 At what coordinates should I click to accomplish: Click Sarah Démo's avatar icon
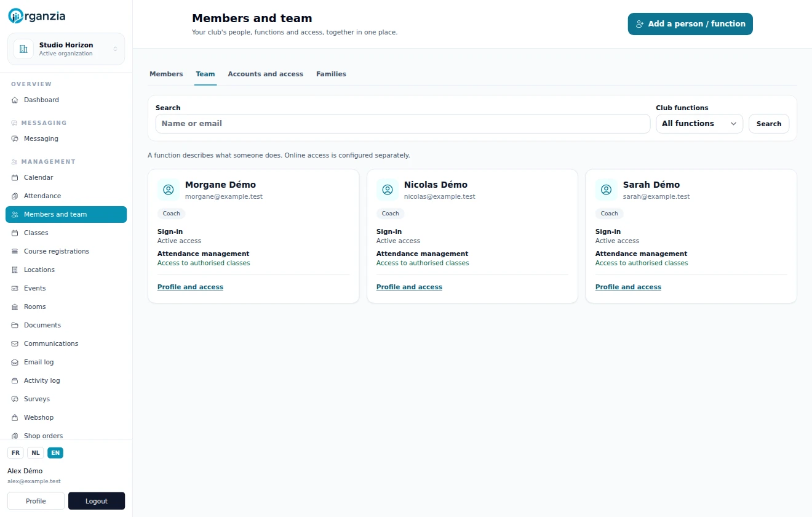pyautogui.click(x=607, y=190)
